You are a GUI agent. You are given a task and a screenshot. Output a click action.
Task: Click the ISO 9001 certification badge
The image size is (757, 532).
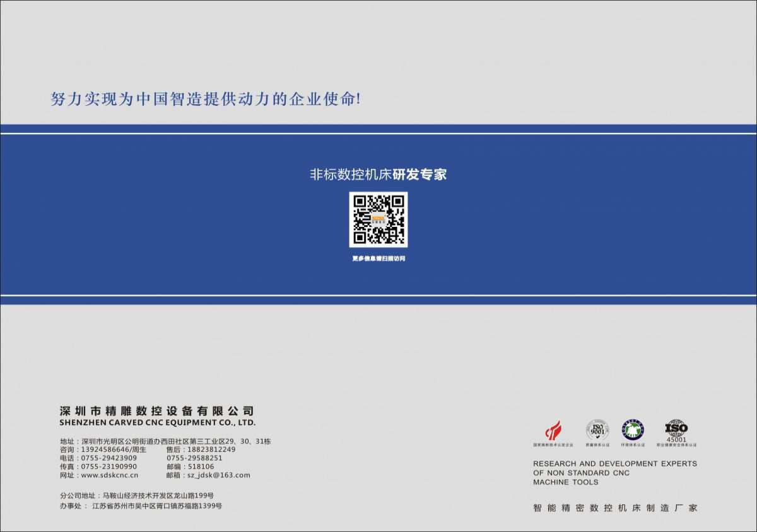coord(596,430)
